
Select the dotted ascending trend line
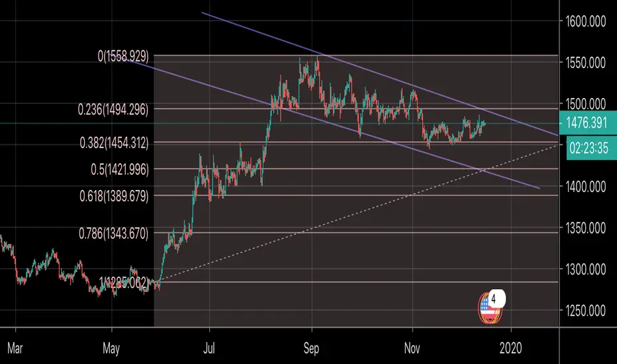coord(354,214)
